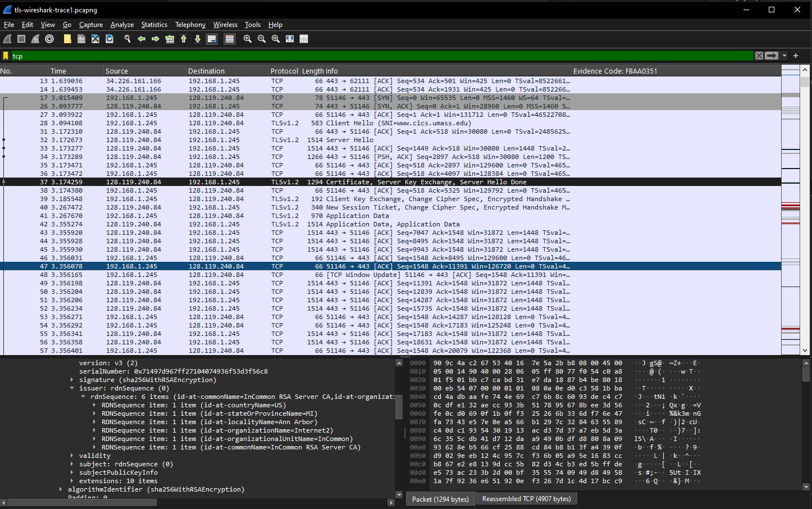Start capturing packets with the shark fin icon
Image resolution: width=812 pixels, height=509 pixels.
7,39
